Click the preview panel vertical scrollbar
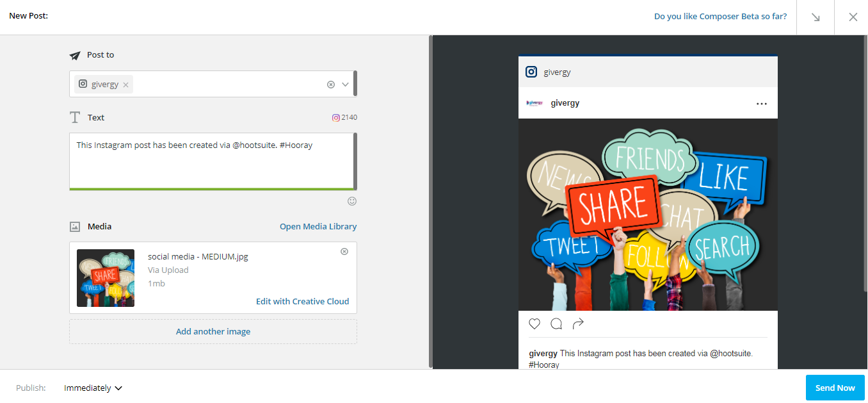 [x=865, y=163]
